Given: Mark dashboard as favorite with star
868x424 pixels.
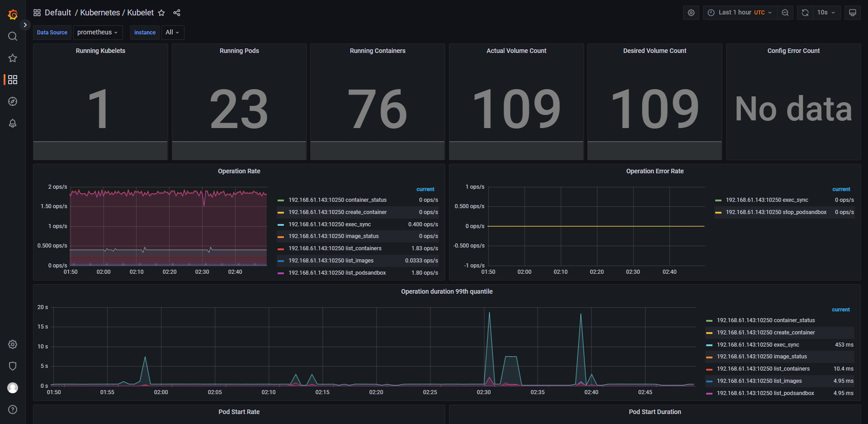Looking at the screenshot, I should point(161,13).
